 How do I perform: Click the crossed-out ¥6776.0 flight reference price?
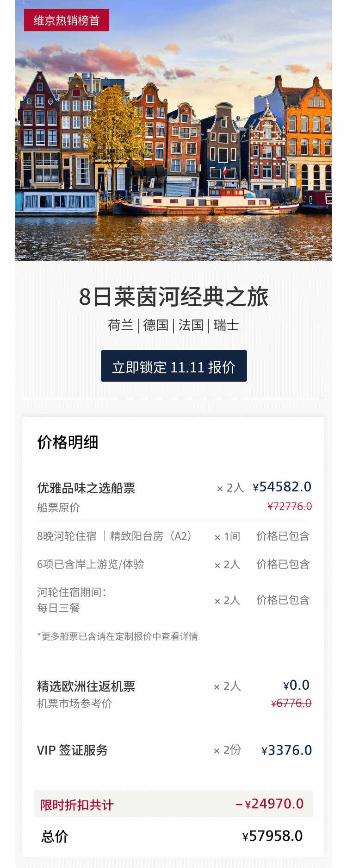click(x=291, y=703)
